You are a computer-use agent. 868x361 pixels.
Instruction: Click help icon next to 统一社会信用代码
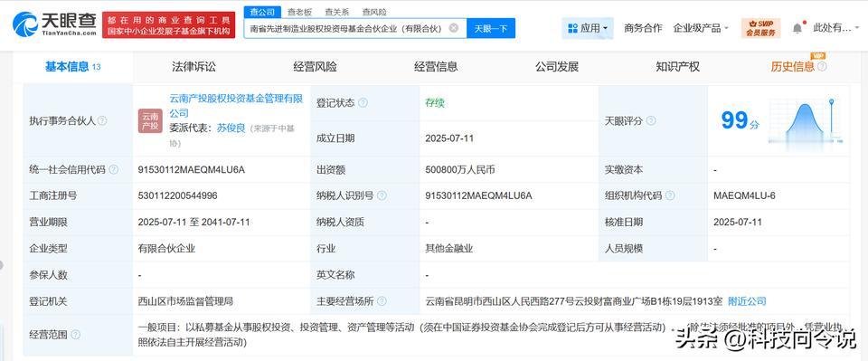tap(114, 169)
